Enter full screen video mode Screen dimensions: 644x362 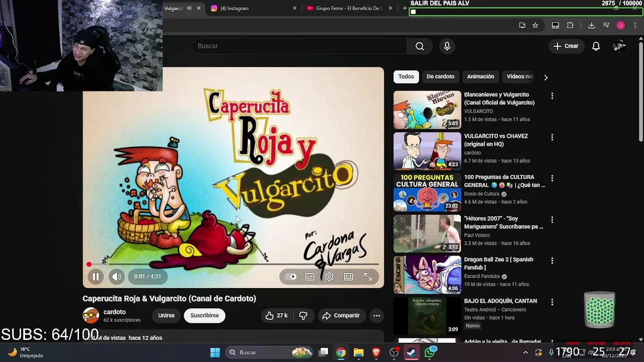[368, 277]
